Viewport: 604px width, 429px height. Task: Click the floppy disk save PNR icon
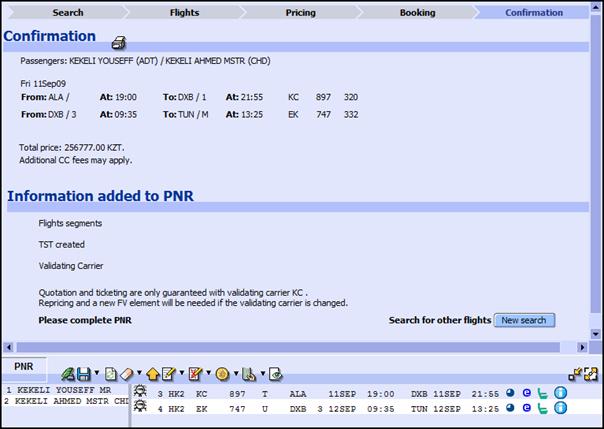[x=84, y=374]
